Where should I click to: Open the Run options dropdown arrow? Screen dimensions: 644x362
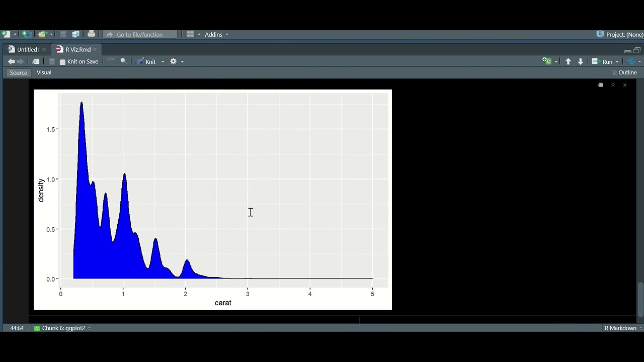[617, 62]
